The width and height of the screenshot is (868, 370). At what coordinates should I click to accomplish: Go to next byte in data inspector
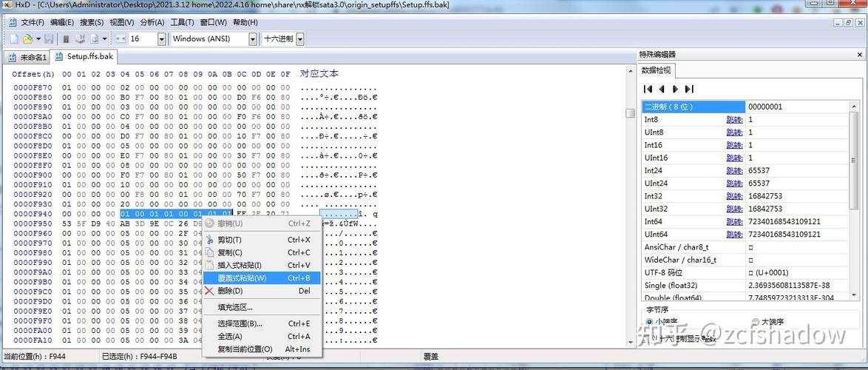675,89
